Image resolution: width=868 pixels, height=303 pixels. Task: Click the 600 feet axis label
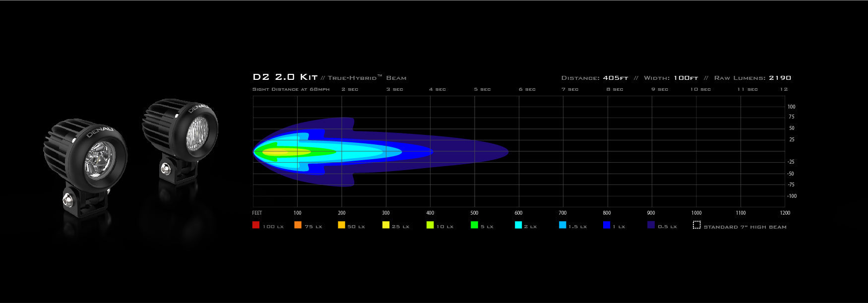pyautogui.click(x=518, y=213)
